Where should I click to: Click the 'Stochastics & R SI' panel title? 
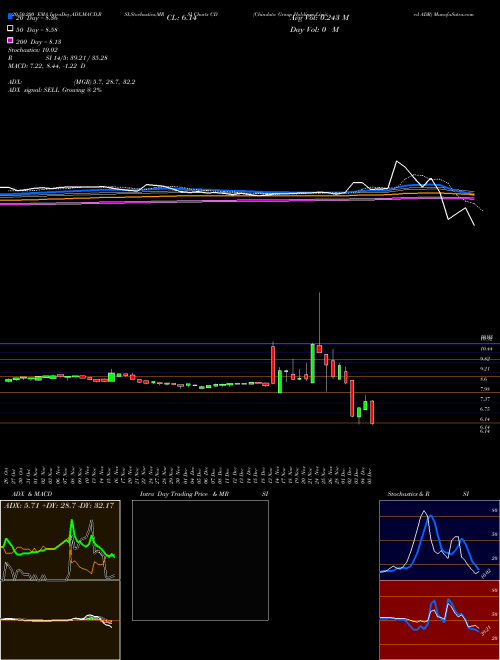428,494
